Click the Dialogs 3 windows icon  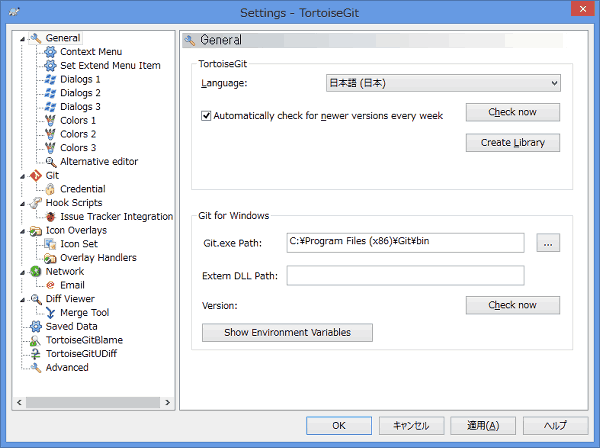tap(50, 107)
